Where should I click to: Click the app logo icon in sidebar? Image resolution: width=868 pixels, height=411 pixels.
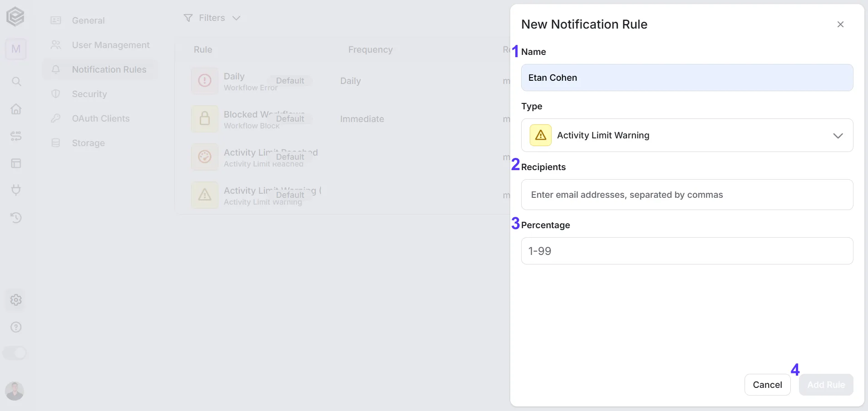pyautogui.click(x=15, y=17)
